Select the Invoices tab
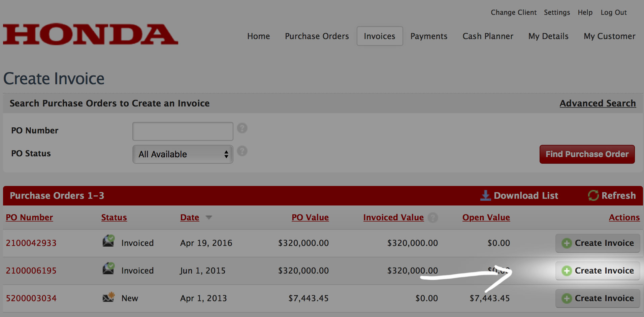Image resolution: width=644 pixels, height=317 pixels. [x=380, y=36]
